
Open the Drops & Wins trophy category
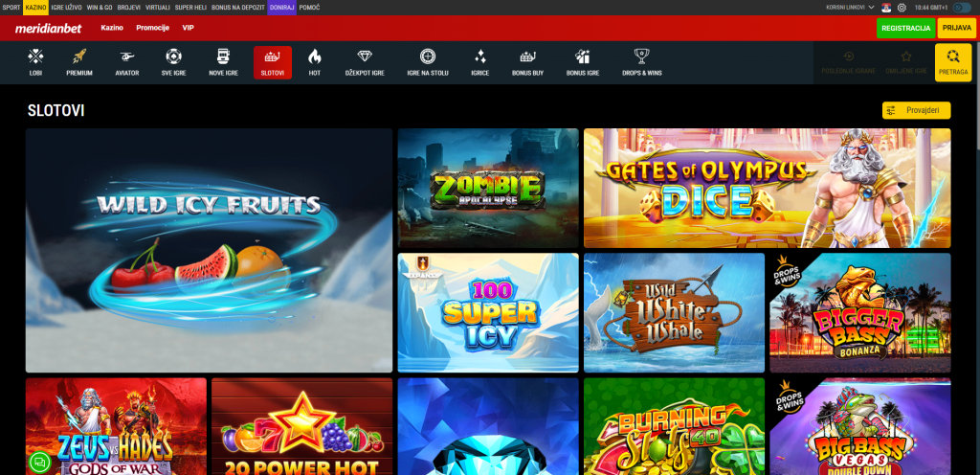pyautogui.click(x=642, y=62)
